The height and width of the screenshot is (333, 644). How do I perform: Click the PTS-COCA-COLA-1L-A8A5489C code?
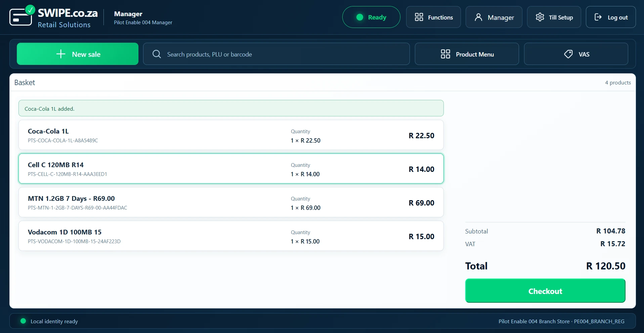63,141
